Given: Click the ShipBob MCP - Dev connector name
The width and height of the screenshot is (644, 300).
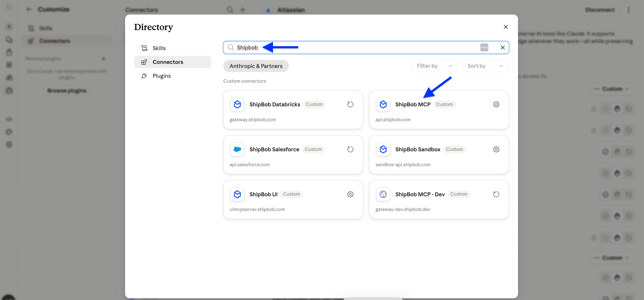Looking at the screenshot, I should click(x=420, y=194).
